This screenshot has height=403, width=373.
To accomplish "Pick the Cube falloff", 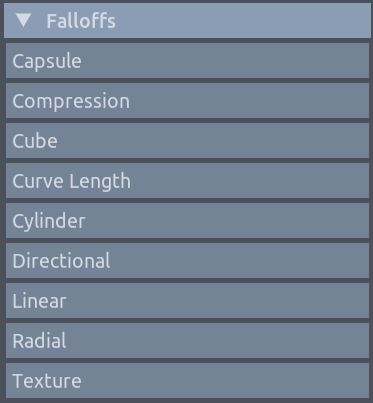I will (x=187, y=141).
